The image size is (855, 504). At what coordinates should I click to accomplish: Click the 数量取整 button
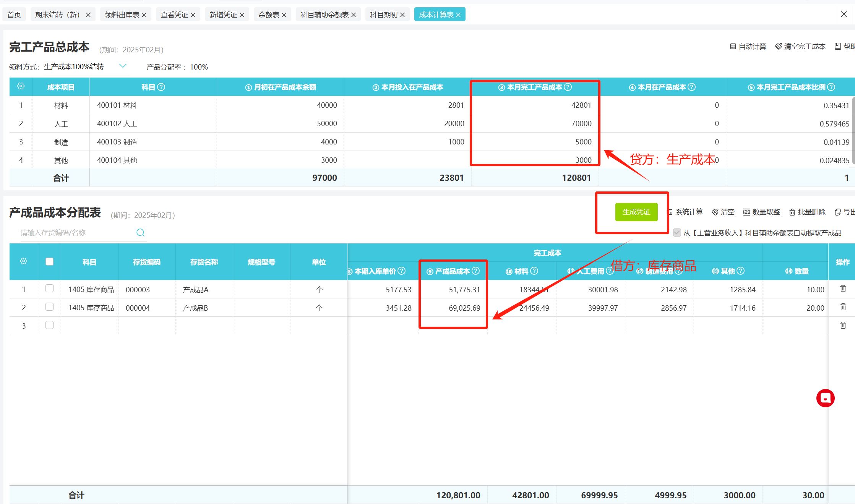click(x=761, y=212)
